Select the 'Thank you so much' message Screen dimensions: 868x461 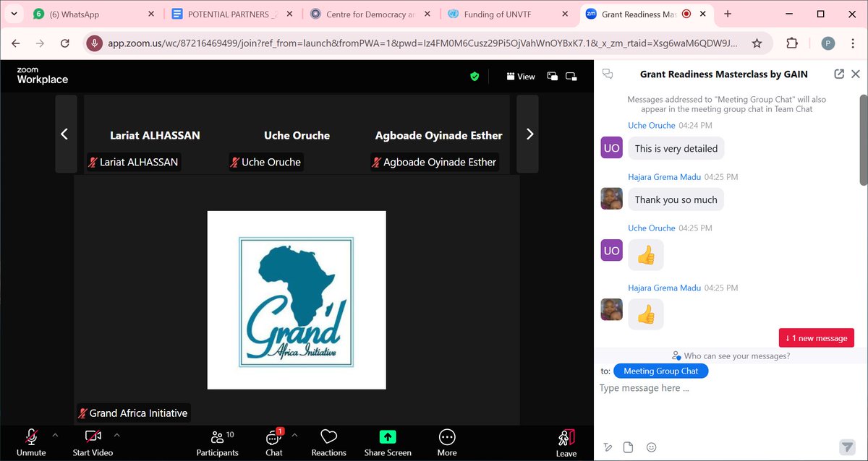click(676, 199)
